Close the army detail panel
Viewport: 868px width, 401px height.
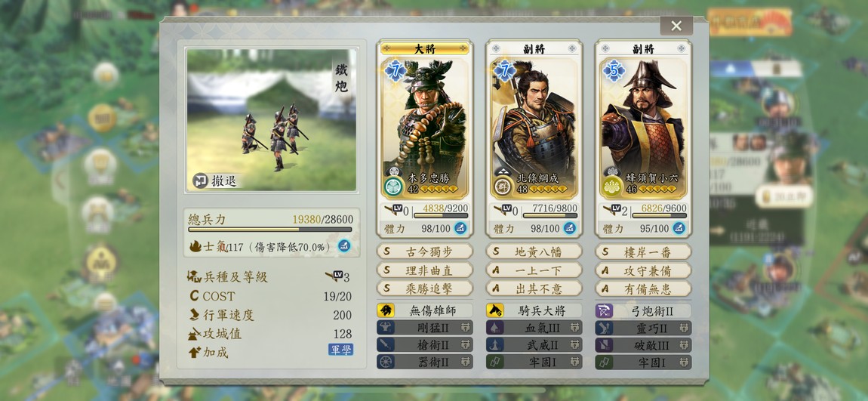tap(676, 26)
